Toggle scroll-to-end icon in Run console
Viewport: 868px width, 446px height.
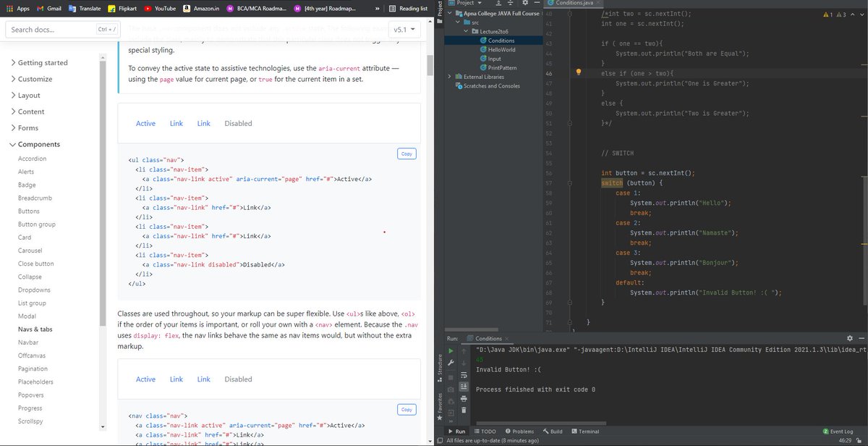tap(464, 387)
